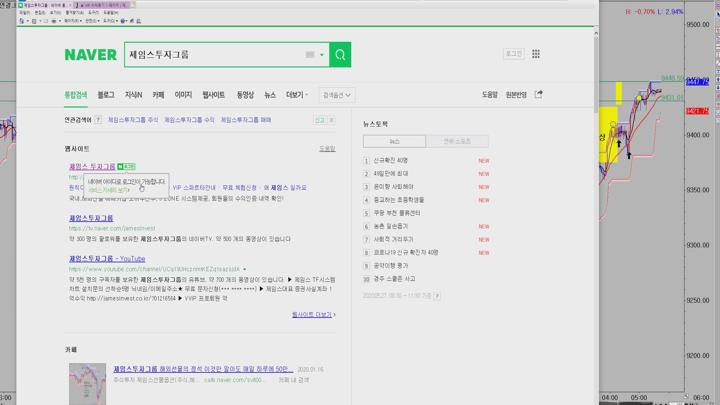Switch to the 웹사이트 tab
The width and height of the screenshot is (720, 405).
click(x=214, y=95)
